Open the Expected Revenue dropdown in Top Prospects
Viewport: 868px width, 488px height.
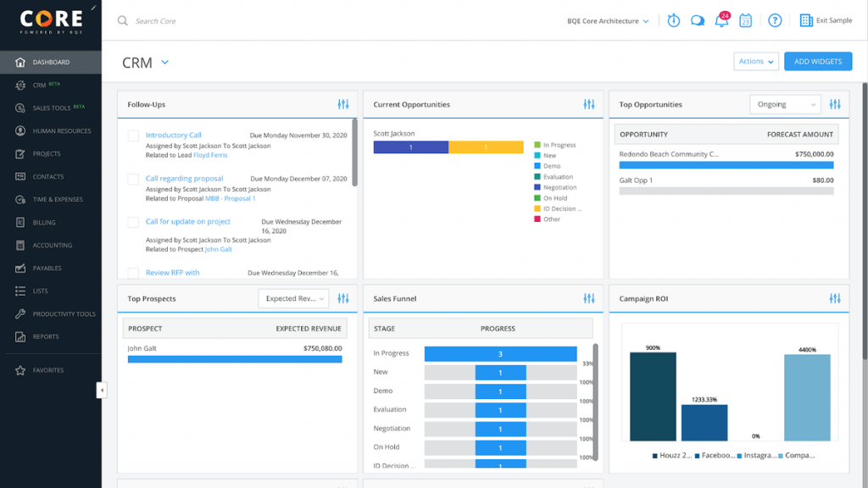point(293,298)
